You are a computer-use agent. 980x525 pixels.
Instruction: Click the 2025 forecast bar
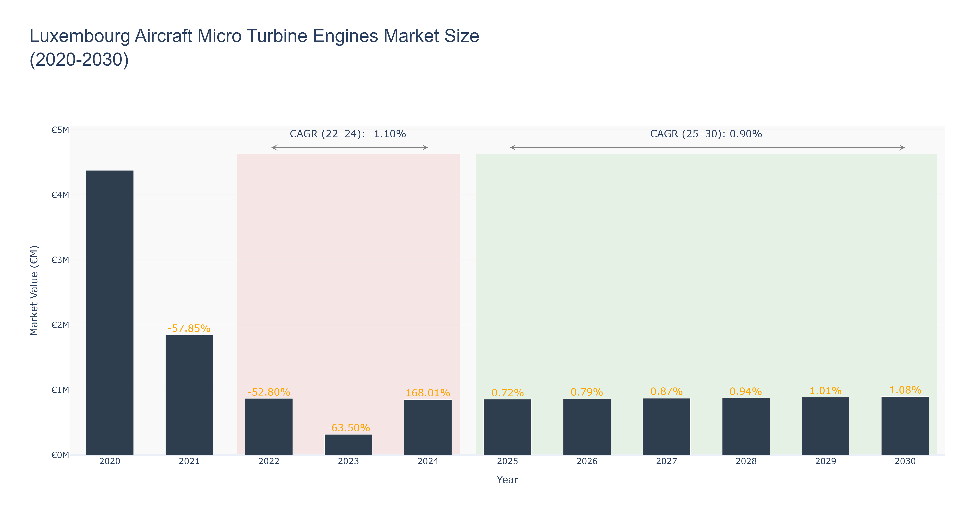pyautogui.click(x=507, y=427)
